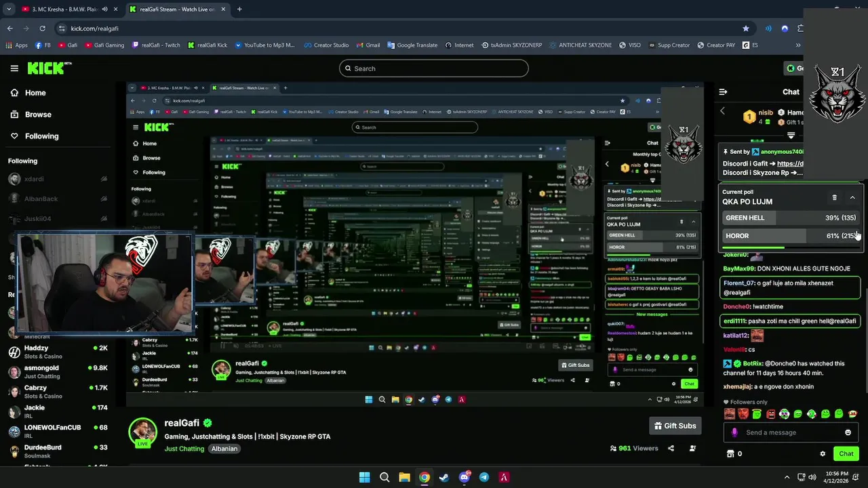
Task: Click the Send a message field
Action: coord(791,432)
